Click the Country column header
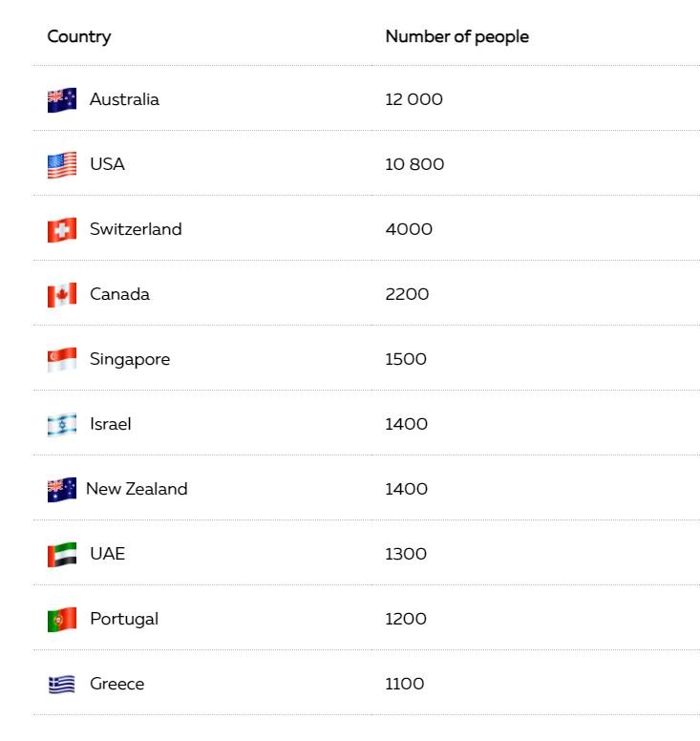The height and width of the screenshot is (741, 700). pos(79,37)
